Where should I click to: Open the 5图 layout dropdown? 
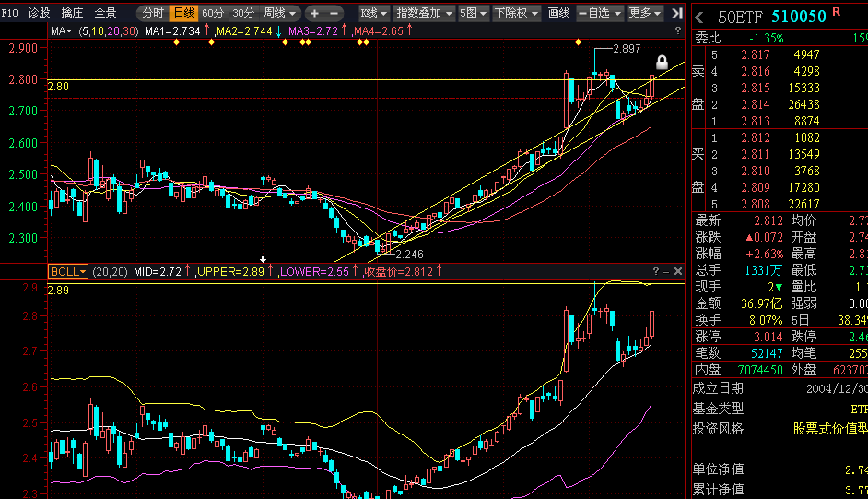[473, 13]
